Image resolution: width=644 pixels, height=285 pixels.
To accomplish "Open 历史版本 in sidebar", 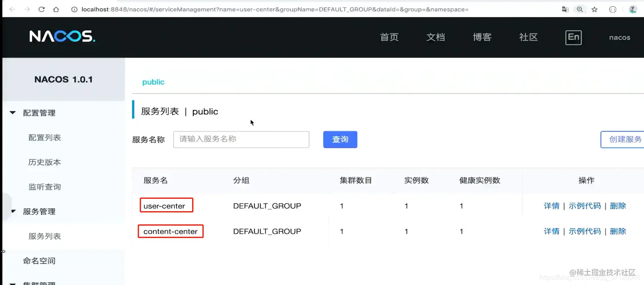I will [x=45, y=162].
